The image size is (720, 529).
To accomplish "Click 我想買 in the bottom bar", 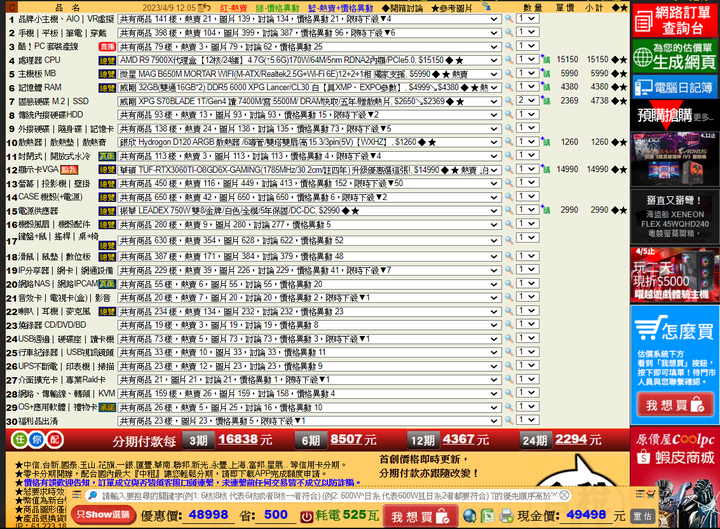I will [x=420, y=517].
